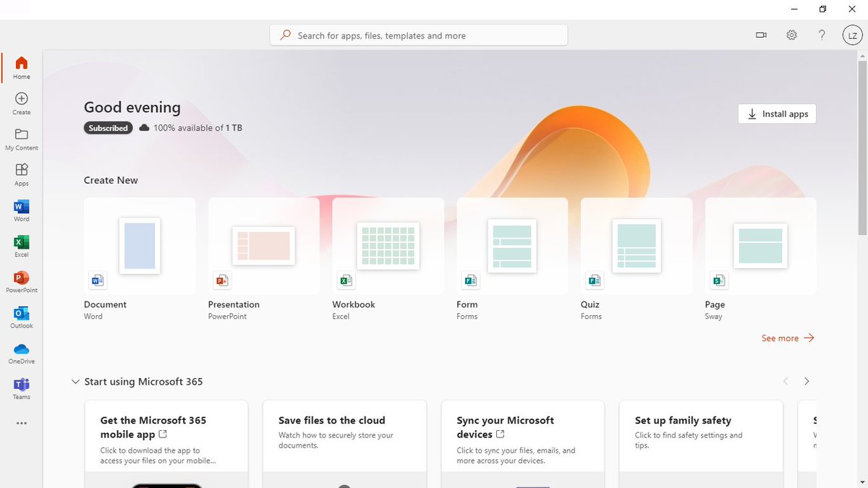Viewport: 868px width, 488px height.
Task: Open My Content folder
Action: [x=22, y=139]
